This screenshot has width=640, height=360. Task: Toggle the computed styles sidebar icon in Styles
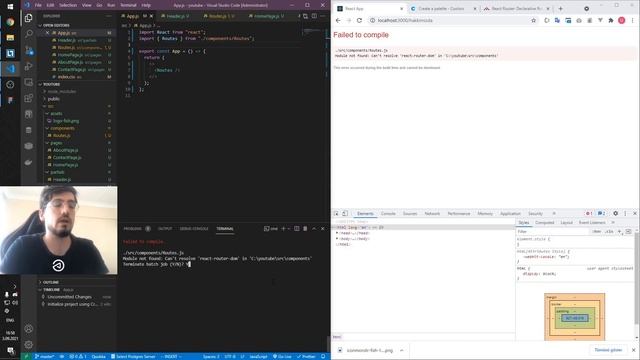pyautogui.click(x=628, y=231)
